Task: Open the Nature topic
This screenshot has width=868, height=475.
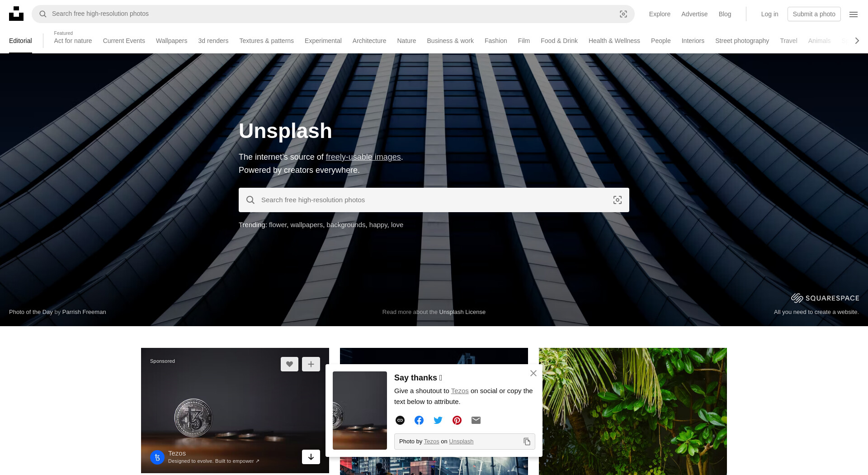Action: pyautogui.click(x=406, y=41)
